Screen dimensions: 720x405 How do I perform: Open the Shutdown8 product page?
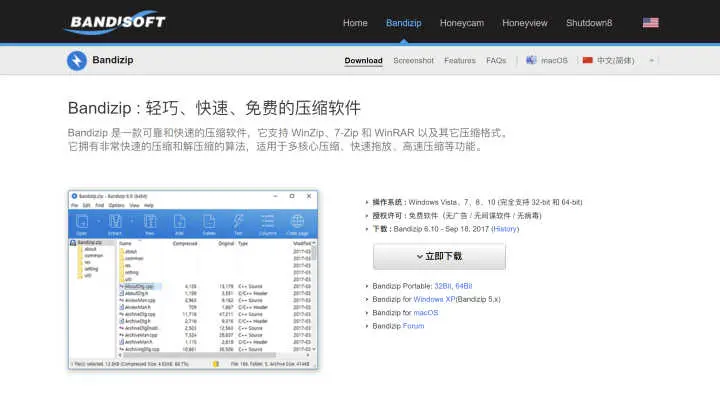point(589,23)
